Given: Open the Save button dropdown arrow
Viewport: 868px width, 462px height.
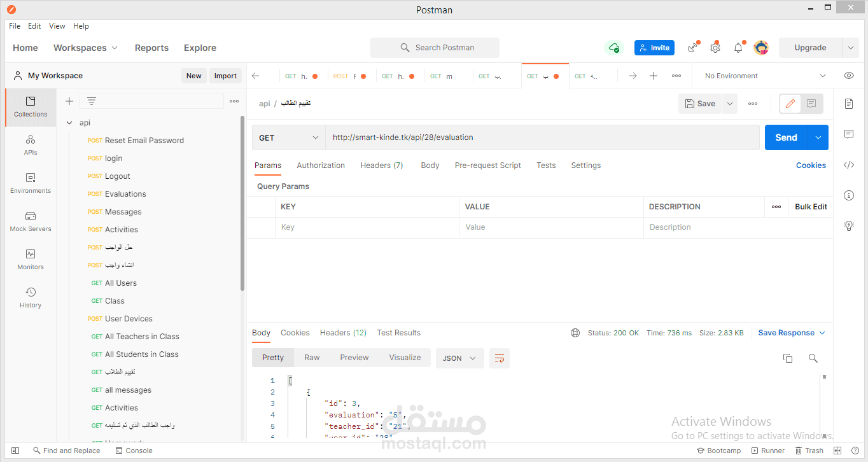Looking at the screenshot, I should click(729, 104).
